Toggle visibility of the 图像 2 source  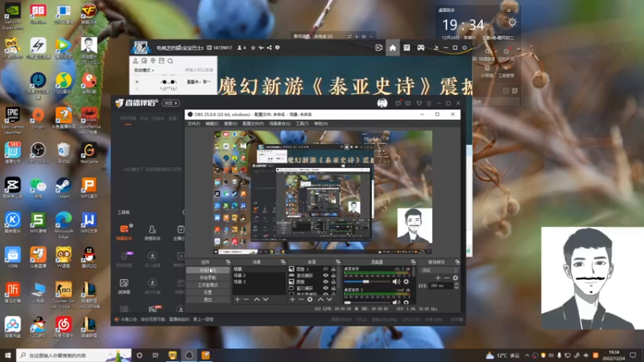326,269
